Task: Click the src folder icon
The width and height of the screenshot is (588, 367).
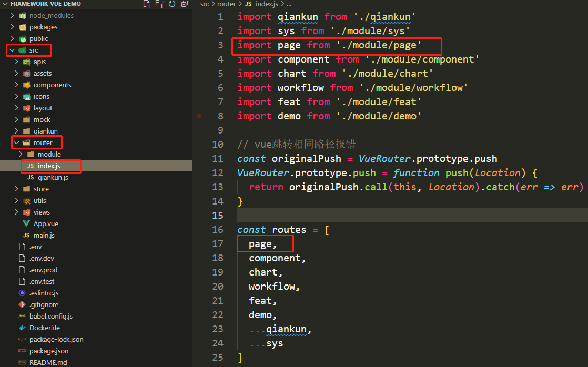Action: click(23, 50)
